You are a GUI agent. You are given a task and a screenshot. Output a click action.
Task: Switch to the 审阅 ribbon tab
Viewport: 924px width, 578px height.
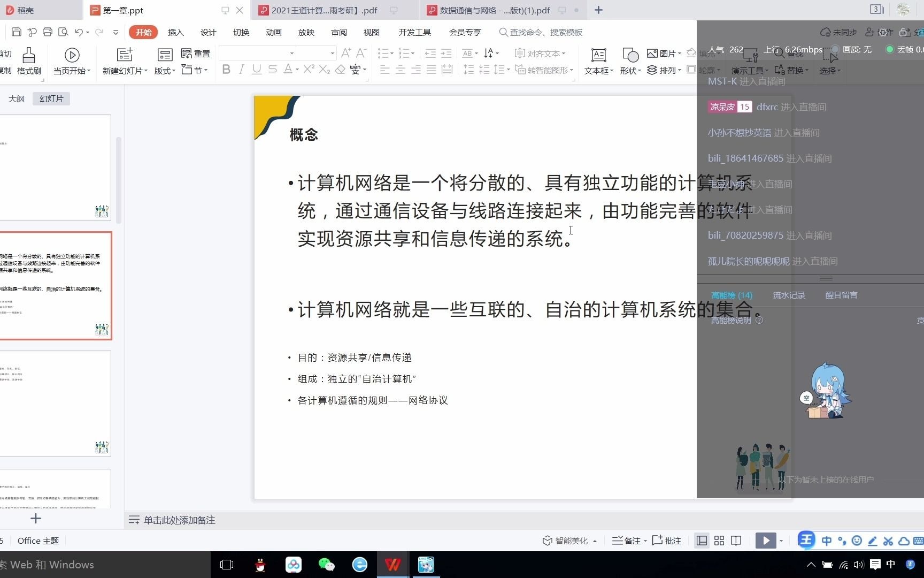[339, 32]
